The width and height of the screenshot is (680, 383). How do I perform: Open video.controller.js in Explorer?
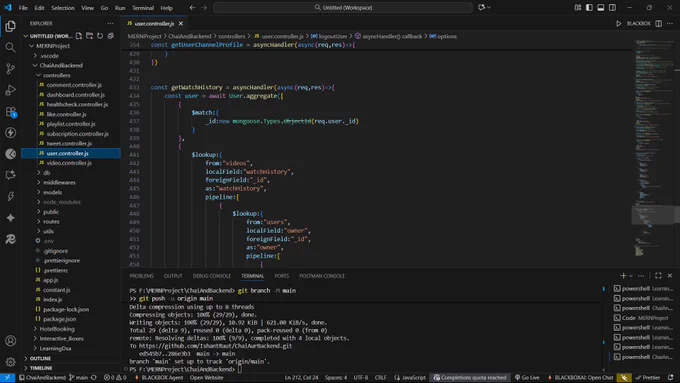(69, 163)
